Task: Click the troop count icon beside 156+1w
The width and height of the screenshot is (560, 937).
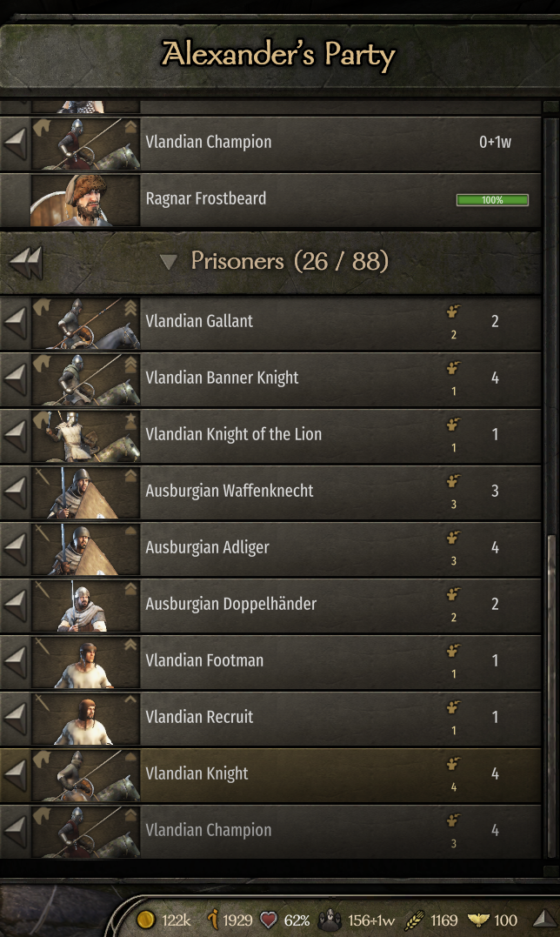Action: (330, 920)
